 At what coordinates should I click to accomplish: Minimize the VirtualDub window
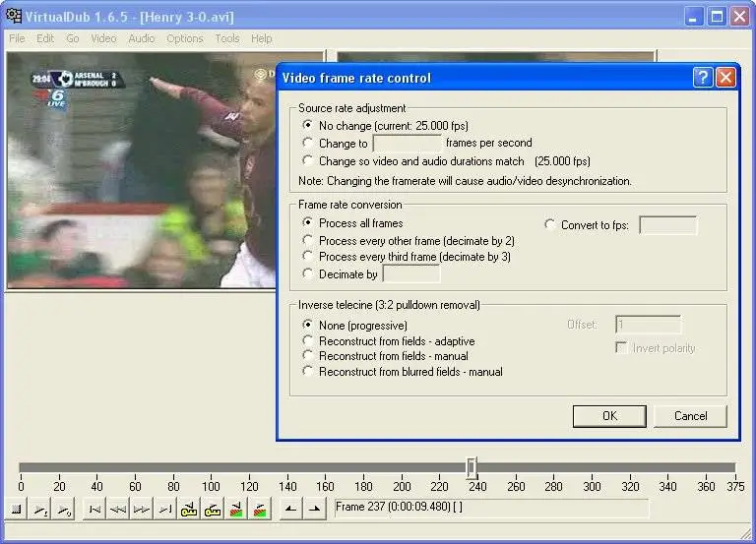coord(694,17)
